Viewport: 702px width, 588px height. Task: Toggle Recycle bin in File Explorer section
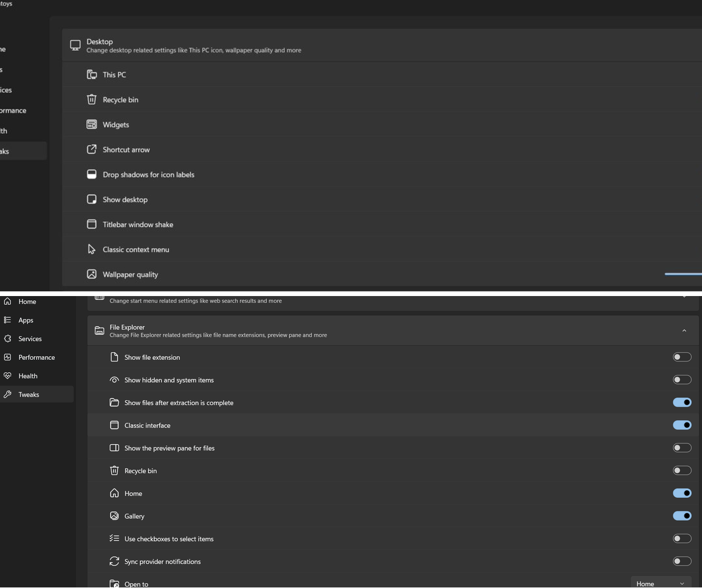(x=682, y=470)
